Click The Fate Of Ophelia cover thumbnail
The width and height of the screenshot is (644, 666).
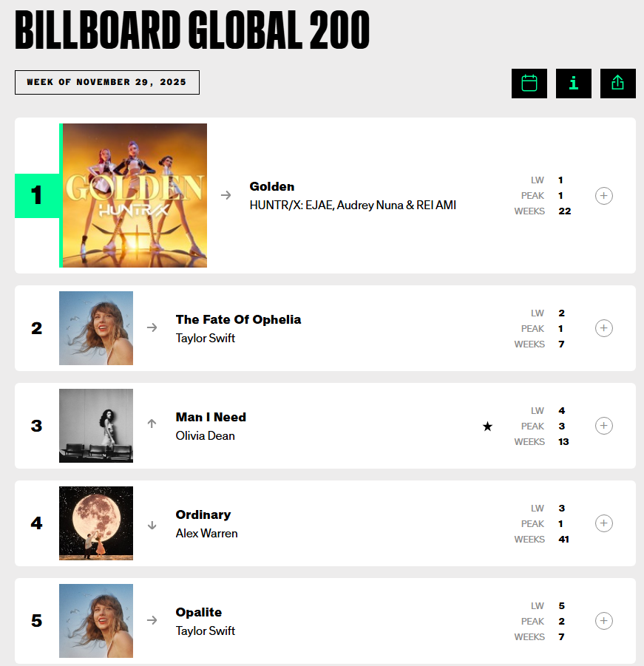(x=96, y=328)
